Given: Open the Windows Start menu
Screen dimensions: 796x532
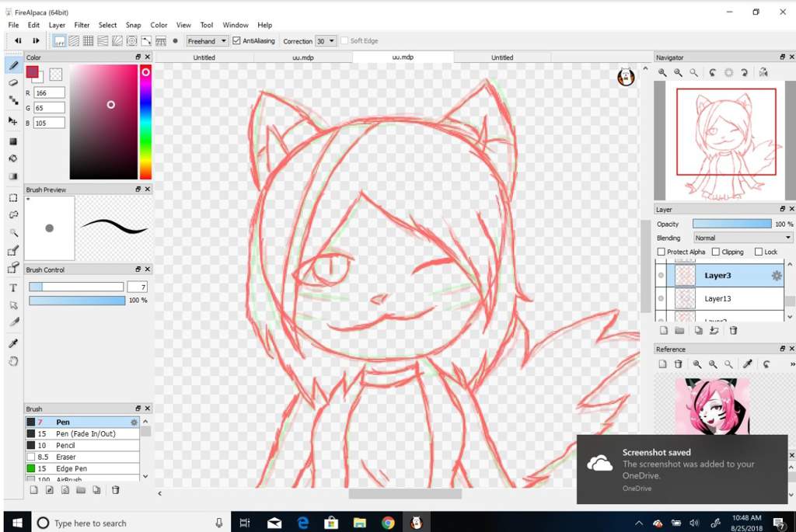Looking at the screenshot, I should 17,523.
